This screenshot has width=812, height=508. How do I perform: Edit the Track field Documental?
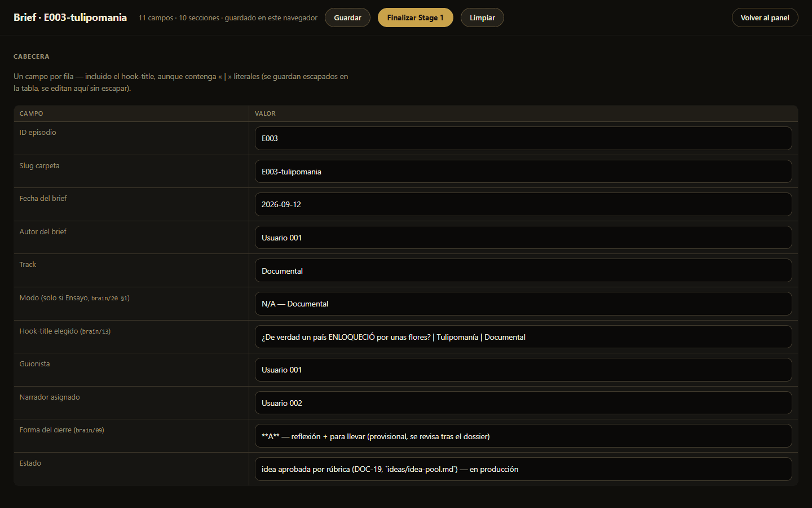click(523, 271)
